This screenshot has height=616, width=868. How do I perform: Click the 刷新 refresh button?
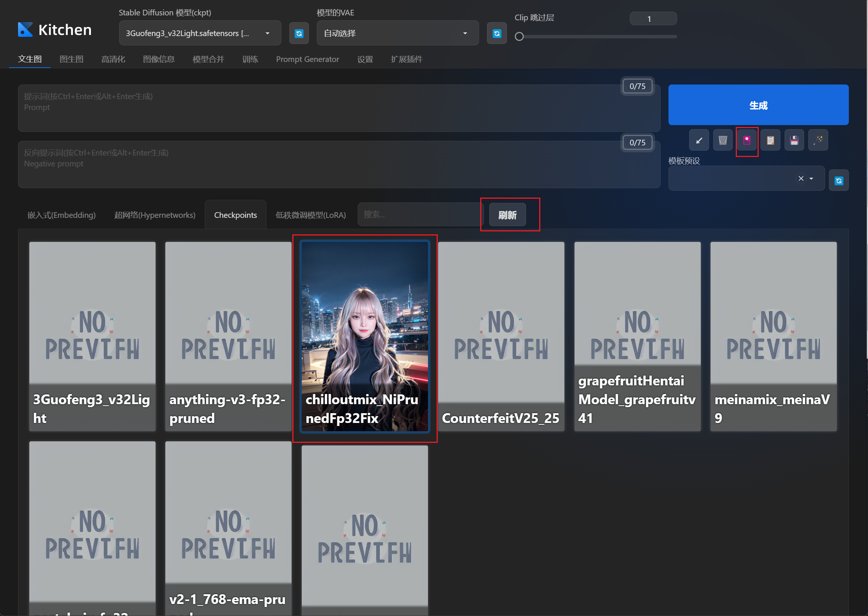coord(507,215)
